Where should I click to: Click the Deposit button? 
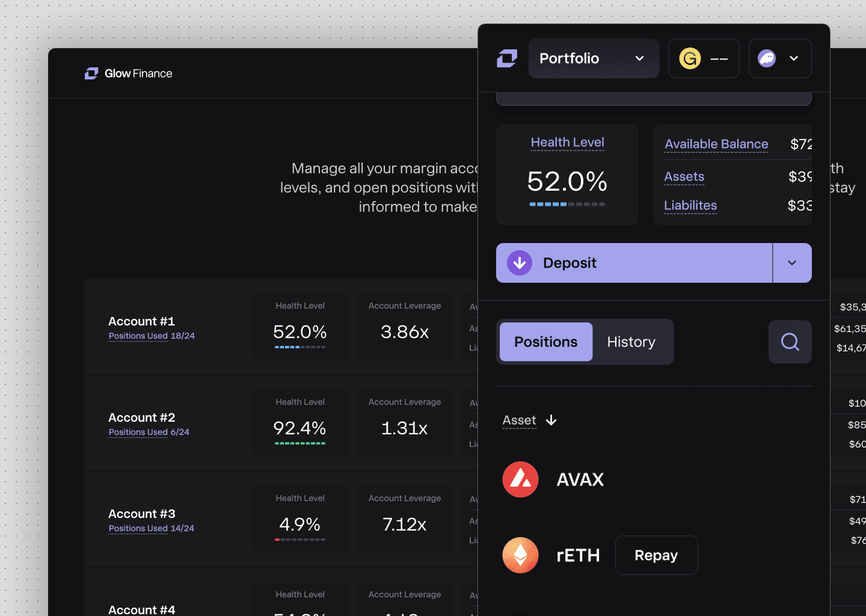point(634,263)
